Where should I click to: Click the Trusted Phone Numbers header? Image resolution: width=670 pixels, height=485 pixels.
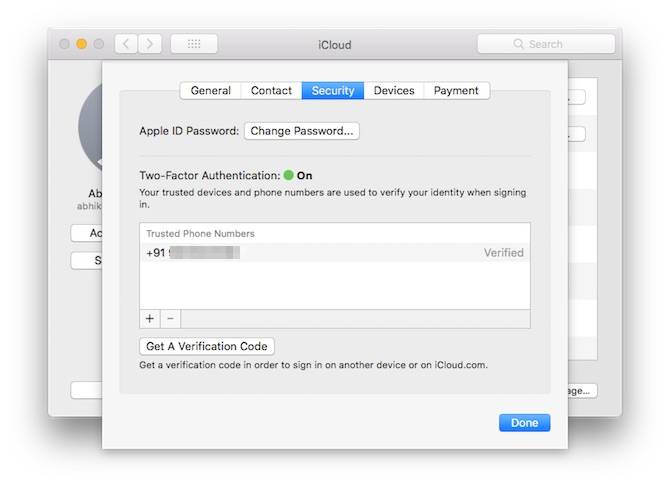click(x=200, y=234)
